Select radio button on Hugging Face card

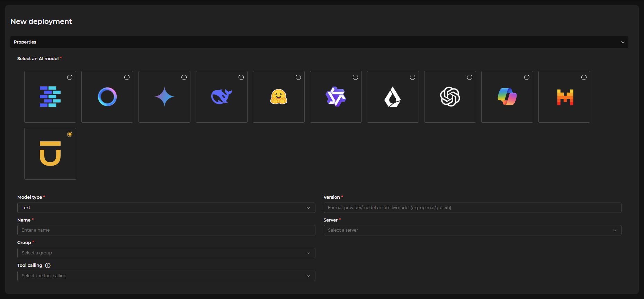[298, 77]
